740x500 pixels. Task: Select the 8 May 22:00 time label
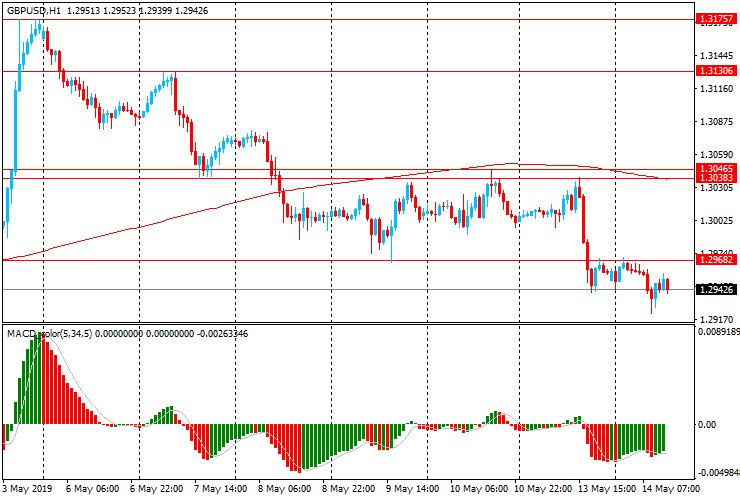[x=348, y=488]
